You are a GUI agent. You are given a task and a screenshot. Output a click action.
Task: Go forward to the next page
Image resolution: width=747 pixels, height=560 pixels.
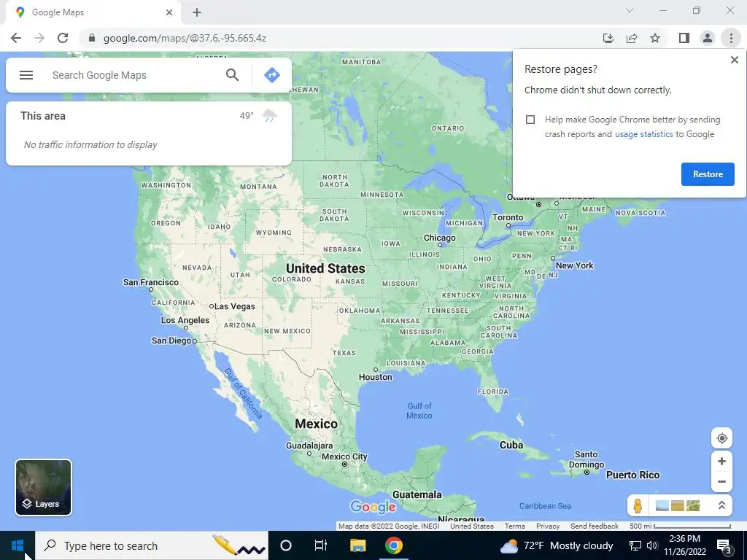point(39,38)
